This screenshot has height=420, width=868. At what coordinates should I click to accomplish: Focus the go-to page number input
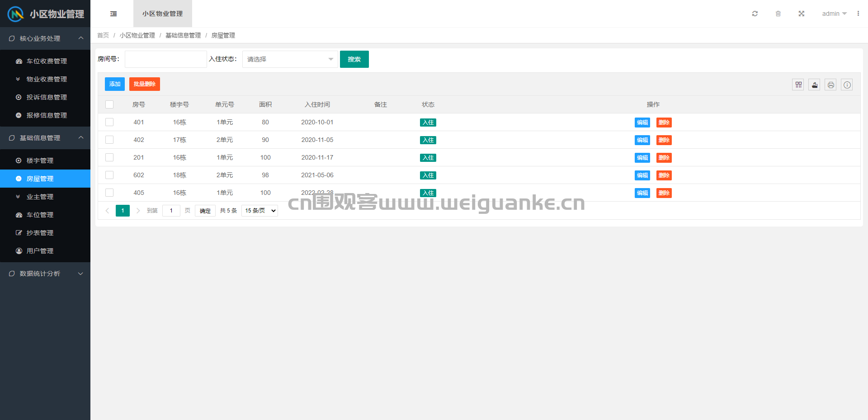click(171, 211)
